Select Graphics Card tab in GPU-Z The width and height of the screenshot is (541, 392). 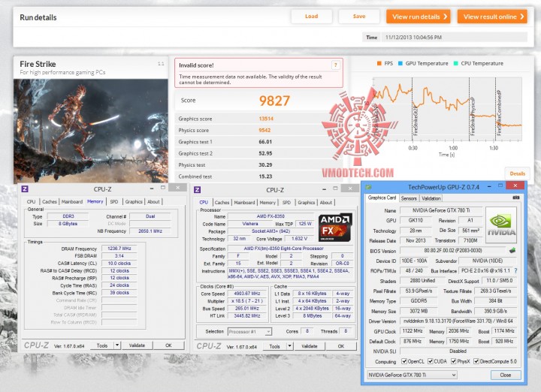pyautogui.click(x=382, y=198)
